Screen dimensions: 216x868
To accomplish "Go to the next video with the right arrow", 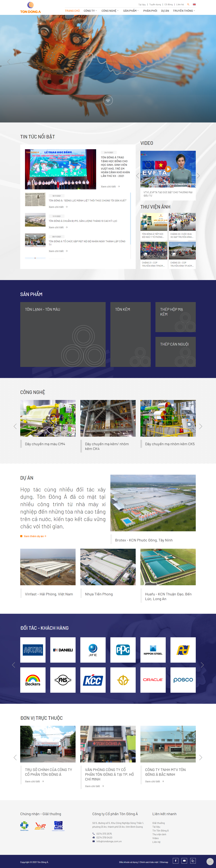I will click(198, 176).
